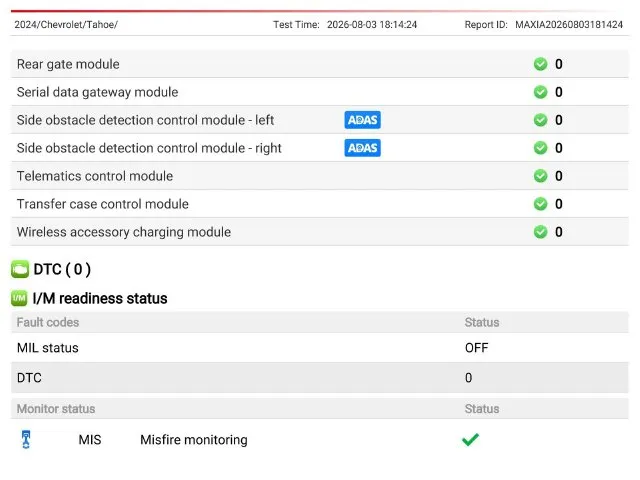Viewport: 640px width, 480px height.
Task: Click the I/M readiness status icon
Action: coord(19,298)
